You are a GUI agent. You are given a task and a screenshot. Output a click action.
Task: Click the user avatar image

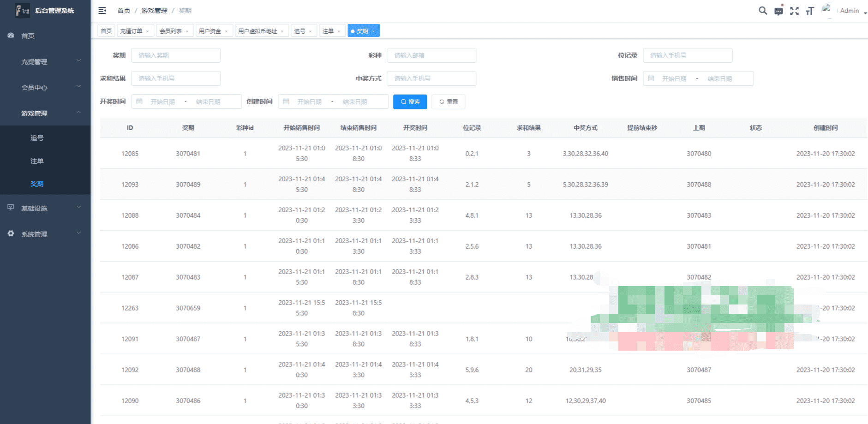click(826, 10)
